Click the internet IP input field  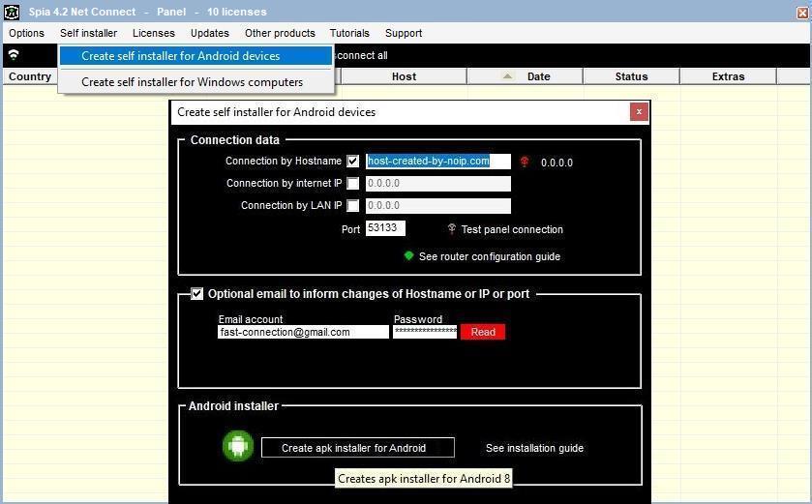[x=438, y=183]
